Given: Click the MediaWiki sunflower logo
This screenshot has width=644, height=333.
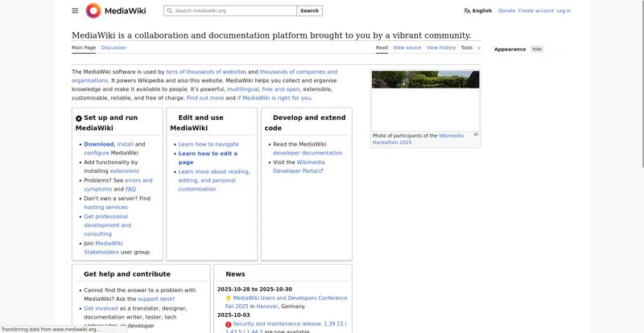Looking at the screenshot, I should (93, 10).
